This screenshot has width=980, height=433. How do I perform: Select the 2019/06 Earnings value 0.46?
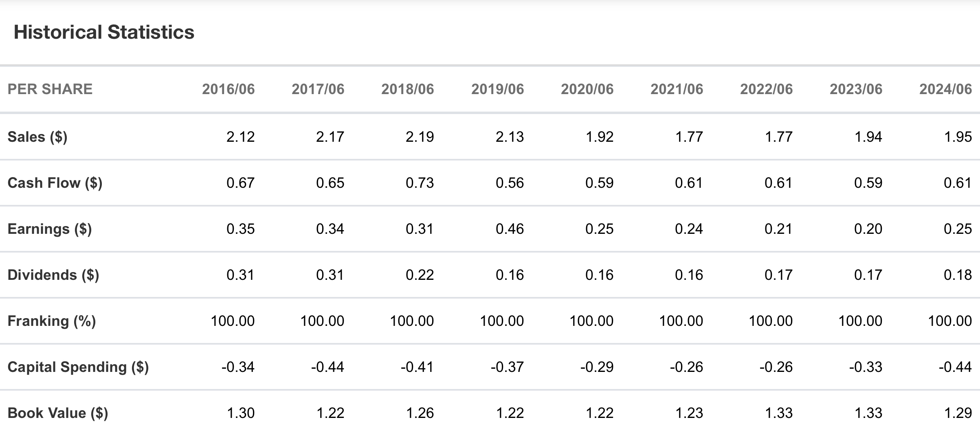pyautogui.click(x=510, y=229)
